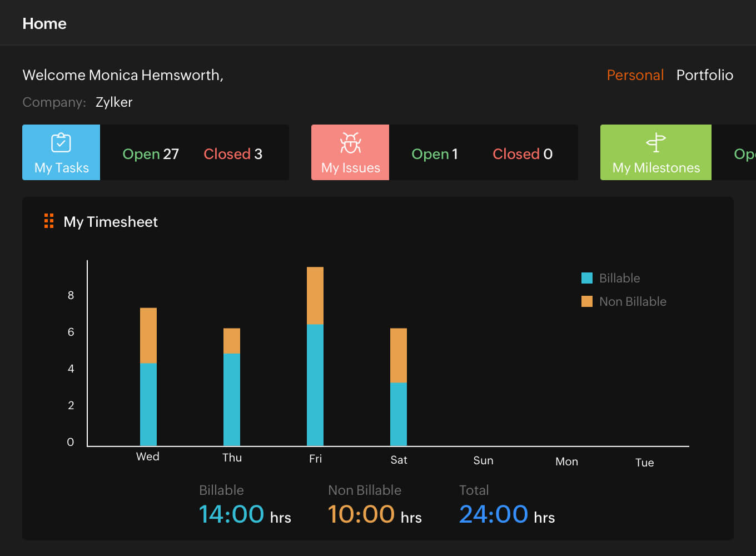The width and height of the screenshot is (756, 556).
Task: Click the My Timesheet widget title
Action: pos(111,222)
